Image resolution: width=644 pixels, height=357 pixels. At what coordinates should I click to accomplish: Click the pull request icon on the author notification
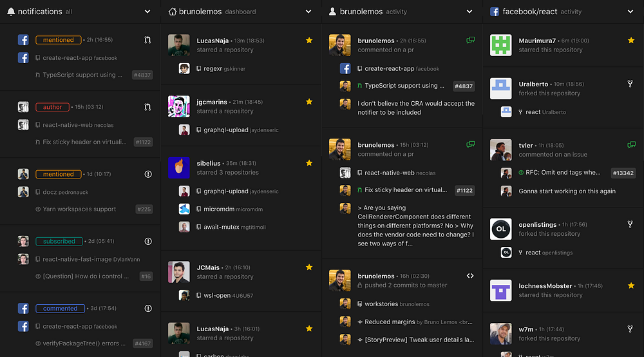(148, 107)
